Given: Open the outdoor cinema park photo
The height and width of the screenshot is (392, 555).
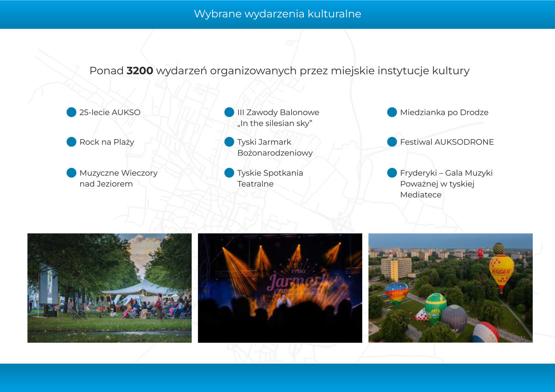Looking at the screenshot, I should (x=110, y=288).
